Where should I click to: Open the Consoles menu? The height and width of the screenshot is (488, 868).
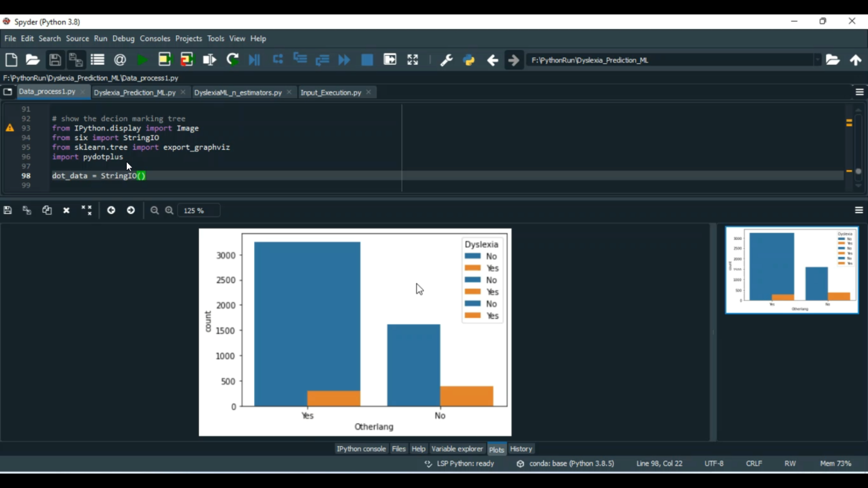pyautogui.click(x=155, y=39)
